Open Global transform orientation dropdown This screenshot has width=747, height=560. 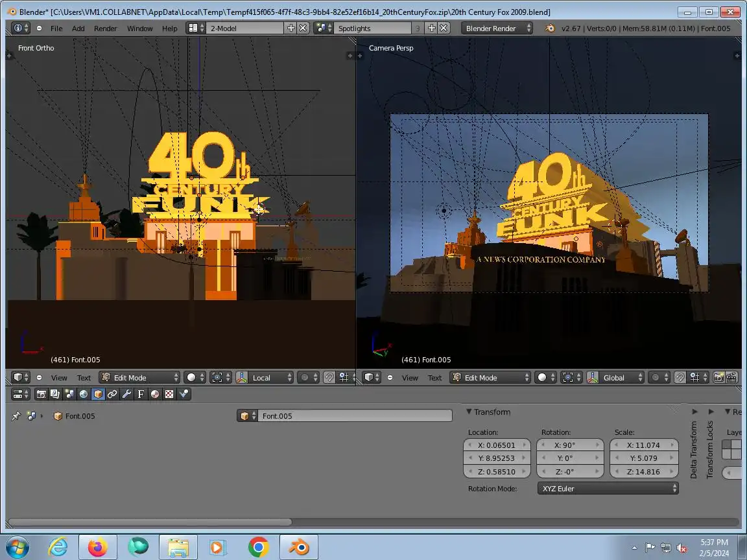pyautogui.click(x=622, y=378)
